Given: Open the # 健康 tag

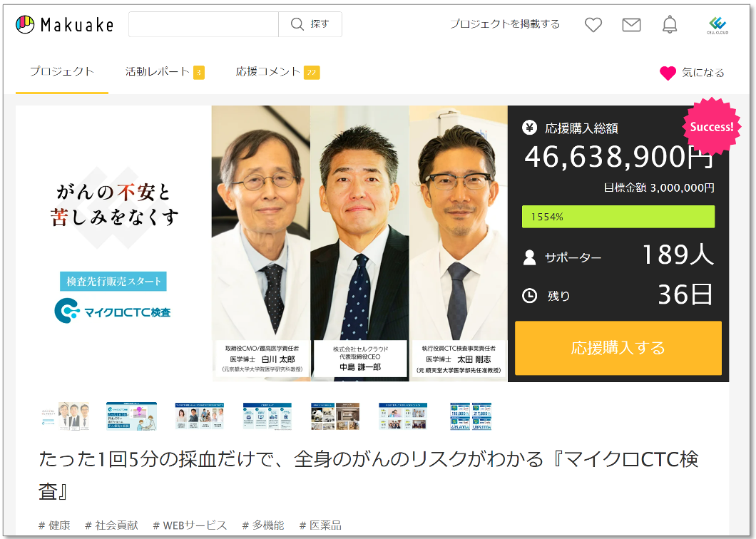Looking at the screenshot, I should [x=54, y=525].
